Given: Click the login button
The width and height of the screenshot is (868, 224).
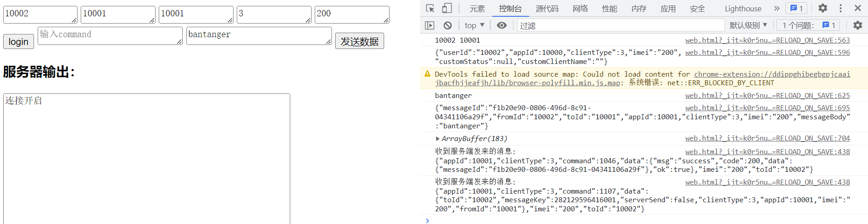Looking at the screenshot, I should tap(19, 42).
